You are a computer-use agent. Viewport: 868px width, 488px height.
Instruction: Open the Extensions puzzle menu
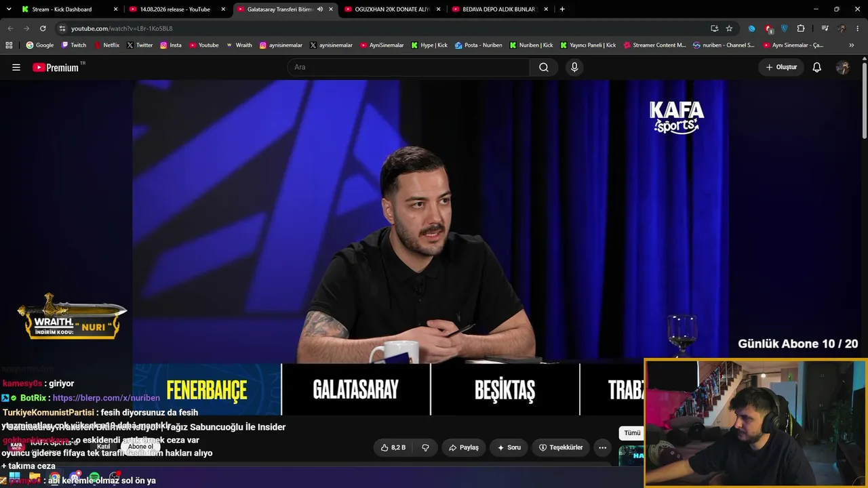point(801,28)
